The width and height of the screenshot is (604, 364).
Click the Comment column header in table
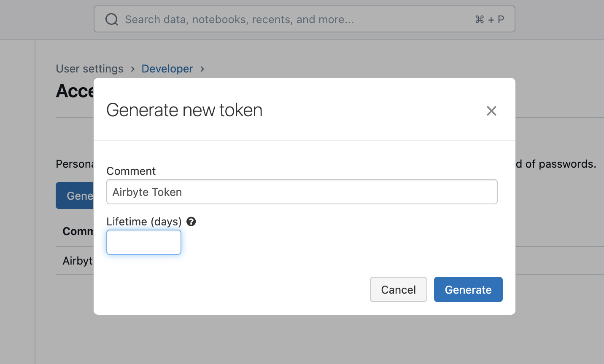click(x=78, y=231)
